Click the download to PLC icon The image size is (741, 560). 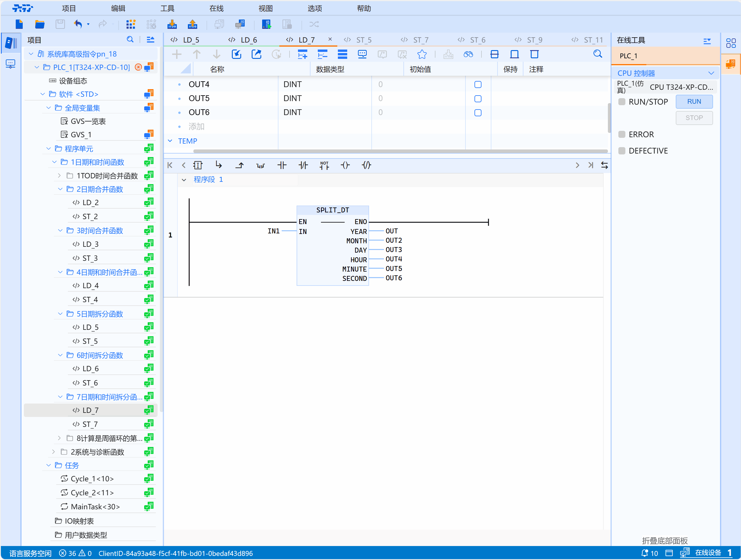pyautogui.click(x=172, y=24)
